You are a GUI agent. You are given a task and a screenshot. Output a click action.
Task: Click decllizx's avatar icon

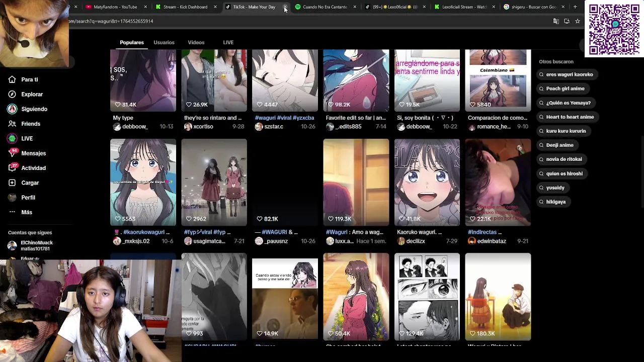(x=401, y=241)
